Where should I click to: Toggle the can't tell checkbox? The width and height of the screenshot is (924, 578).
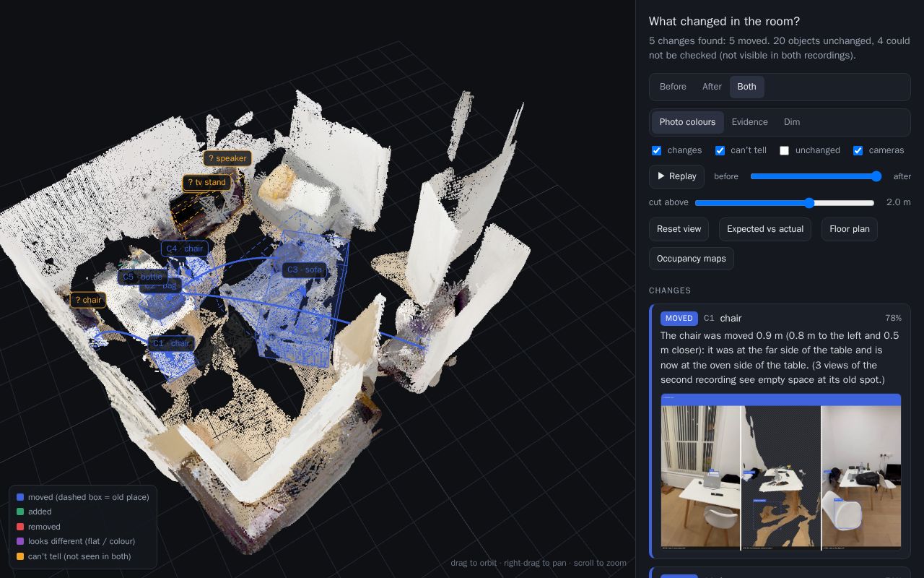720,150
